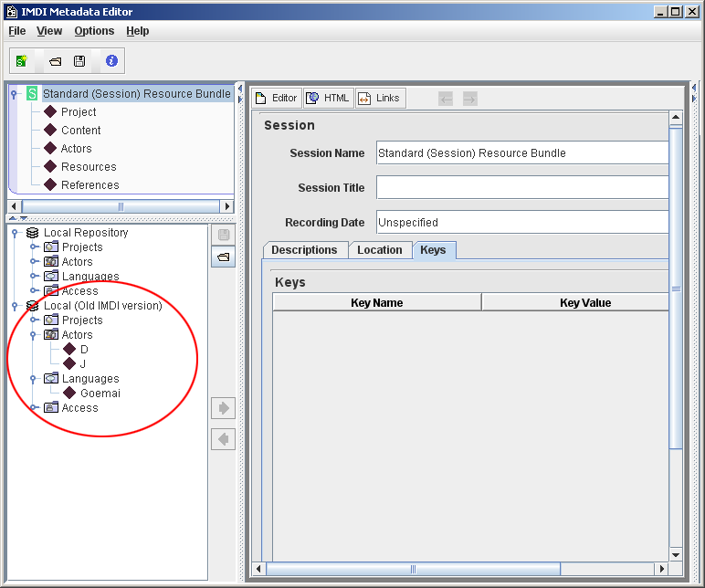Click the Save toolbar icon

pos(79,61)
